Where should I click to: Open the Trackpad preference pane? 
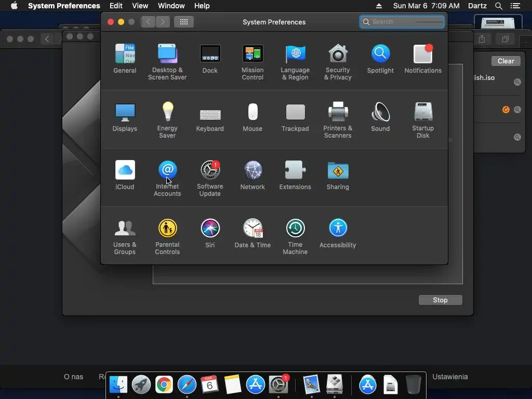tap(295, 117)
